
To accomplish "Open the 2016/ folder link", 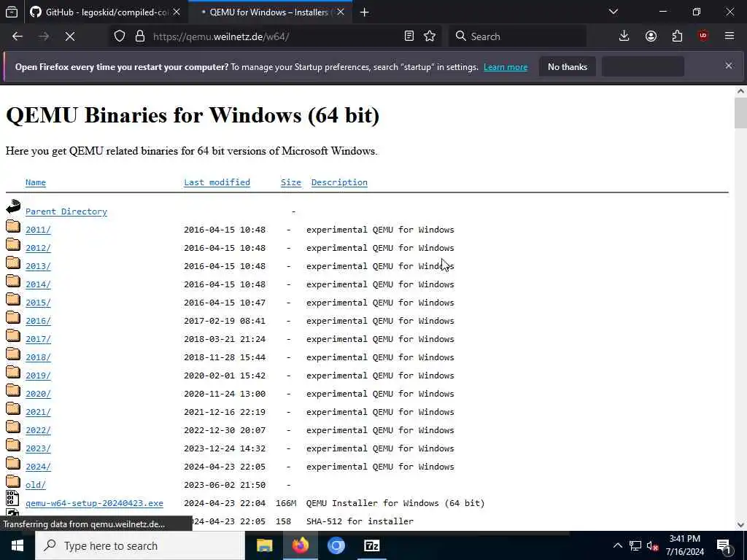I will (x=38, y=321).
